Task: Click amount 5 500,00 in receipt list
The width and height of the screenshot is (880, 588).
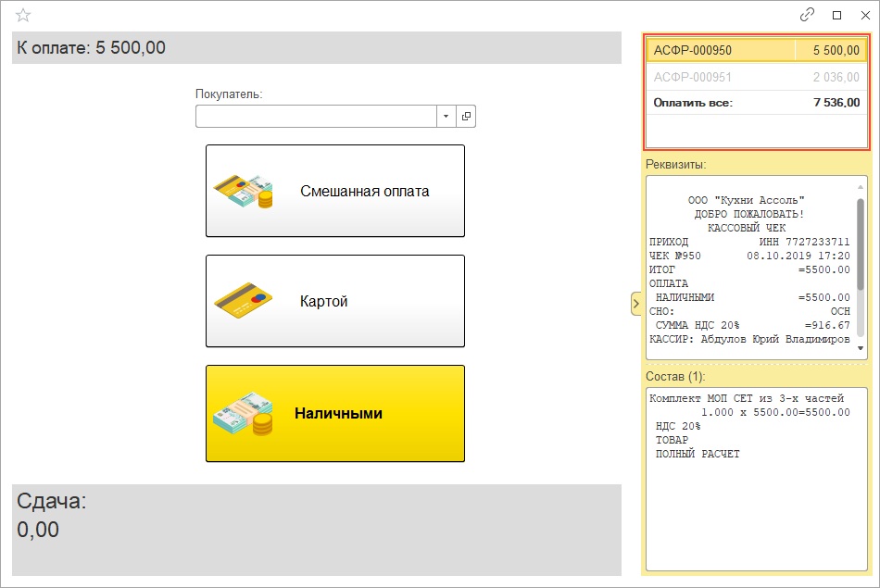Action: 836,50
